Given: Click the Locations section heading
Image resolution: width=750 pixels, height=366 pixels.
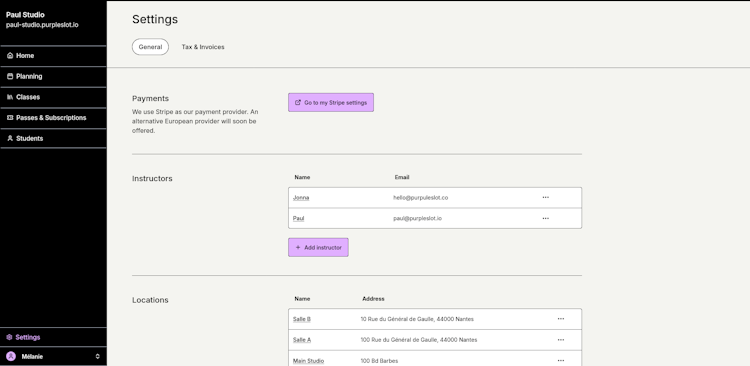Looking at the screenshot, I should click(150, 300).
